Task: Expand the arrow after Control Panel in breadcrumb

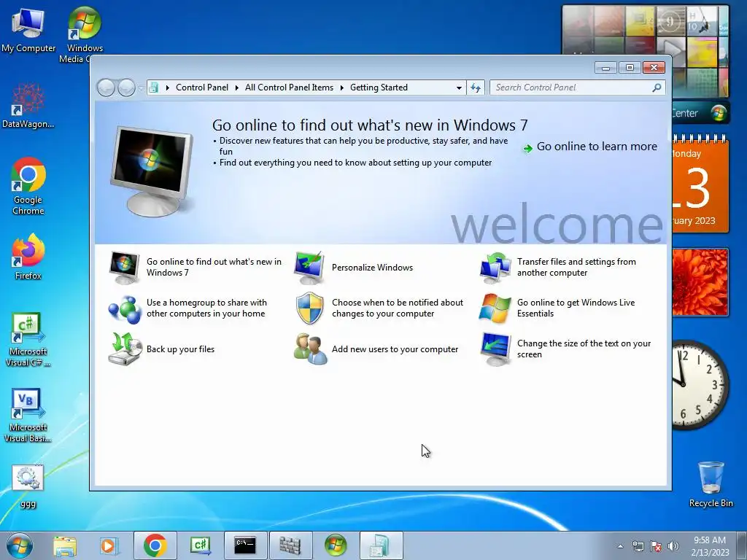Action: (x=236, y=87)
